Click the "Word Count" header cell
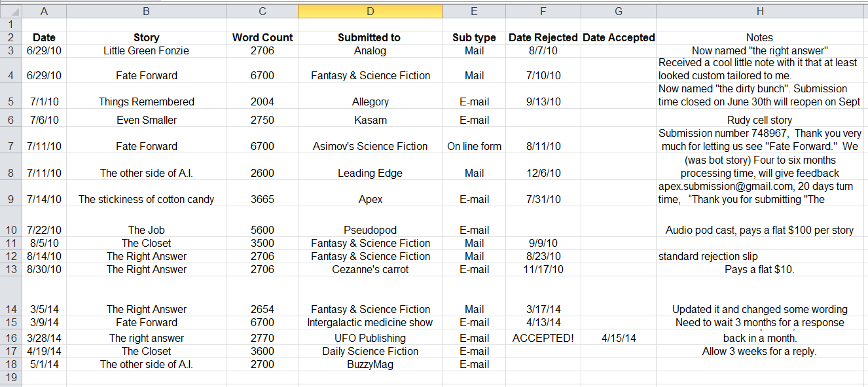The height and width of the screenshot is (387, 868). (x=262, y=37)
